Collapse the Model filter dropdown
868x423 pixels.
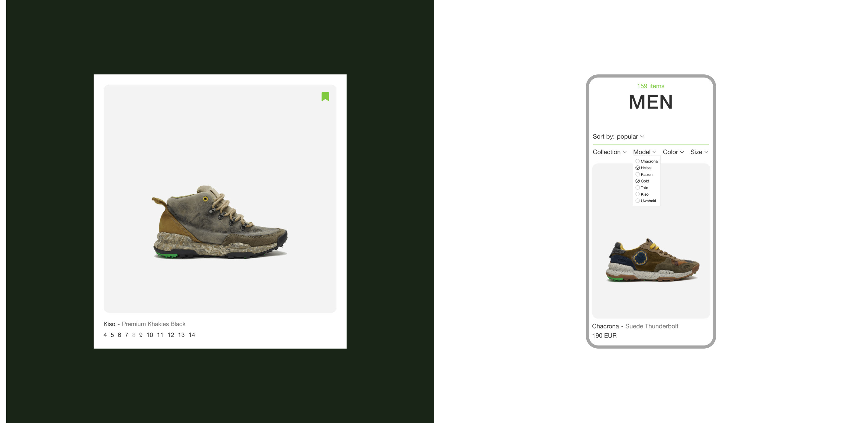[x=644, y=152]
